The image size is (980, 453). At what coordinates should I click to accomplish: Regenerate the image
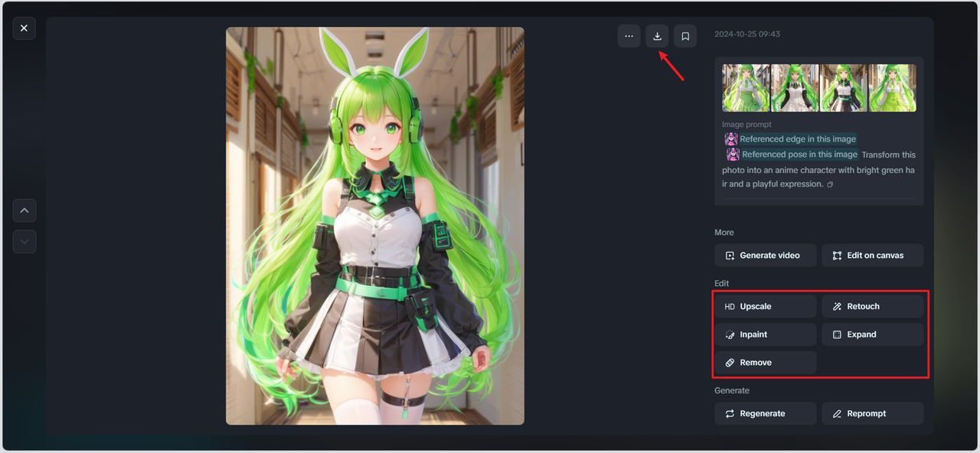coord(766,413)
